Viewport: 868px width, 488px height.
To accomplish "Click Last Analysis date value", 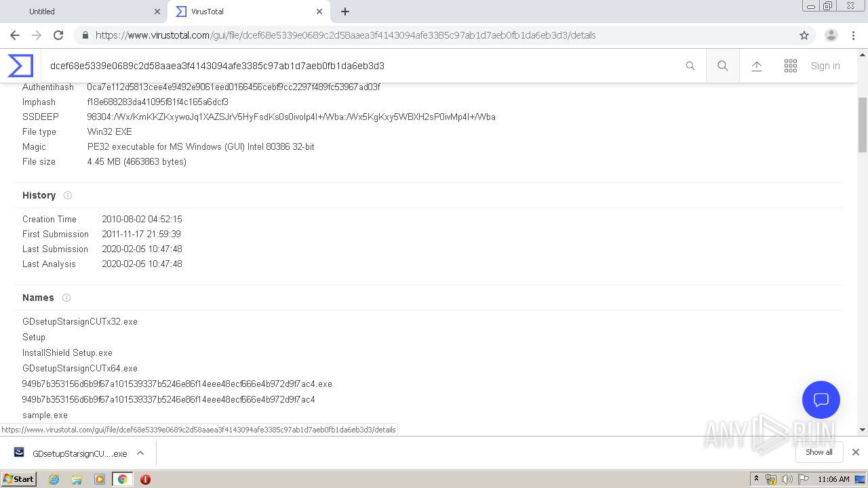I will pos(142,264).
